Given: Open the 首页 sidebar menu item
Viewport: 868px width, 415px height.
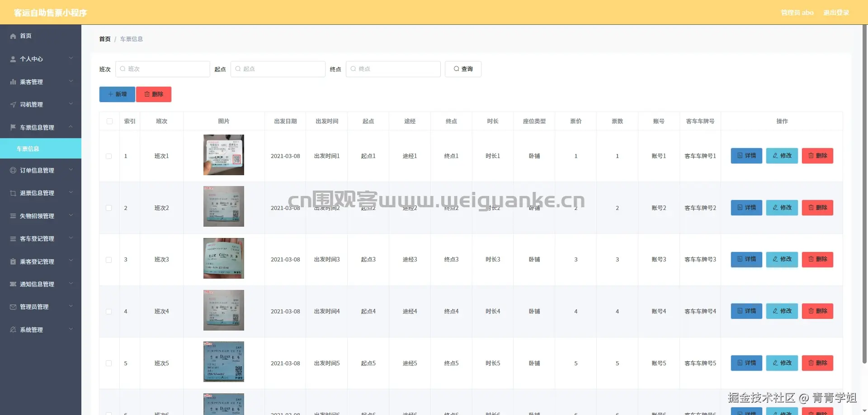Looking at the screenshot, I should pyautogui.click(x=41, y=36).
